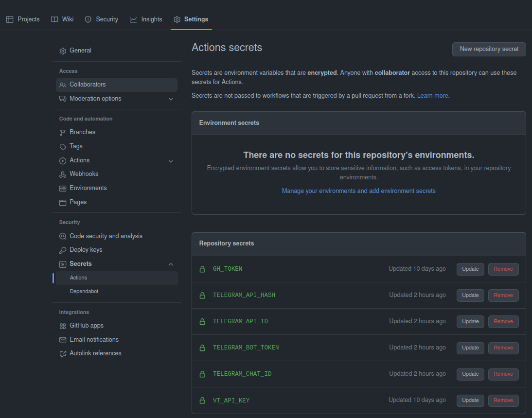Click the Webhooks icon in sidebar
The height and width of the screenshot is (418, 532).
[x=63, y=174]
